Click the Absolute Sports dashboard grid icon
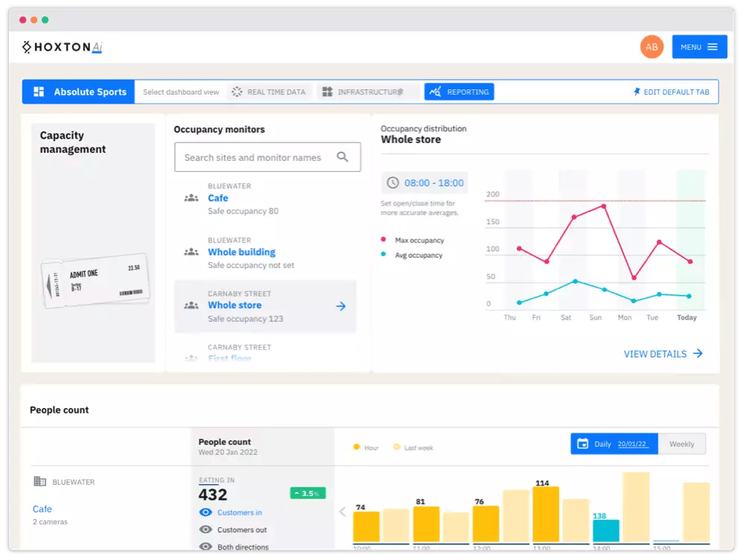This screenshot has width=744, height=560. [39, 92]
